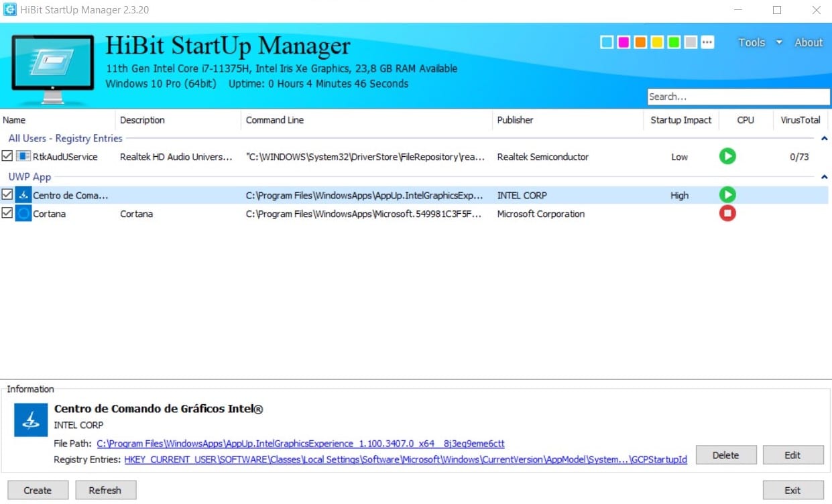Click the Microsoft Corporation publisher cell
The height and width of the screenshot is (504, 832).
tap(541, 214)
